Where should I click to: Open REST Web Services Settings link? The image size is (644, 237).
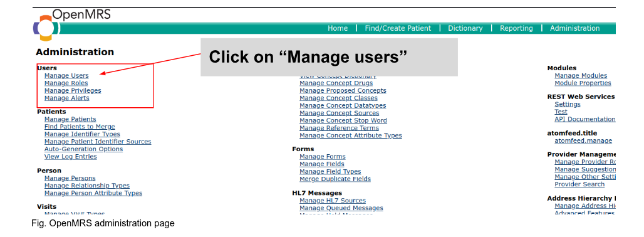(x=568, y=104)
